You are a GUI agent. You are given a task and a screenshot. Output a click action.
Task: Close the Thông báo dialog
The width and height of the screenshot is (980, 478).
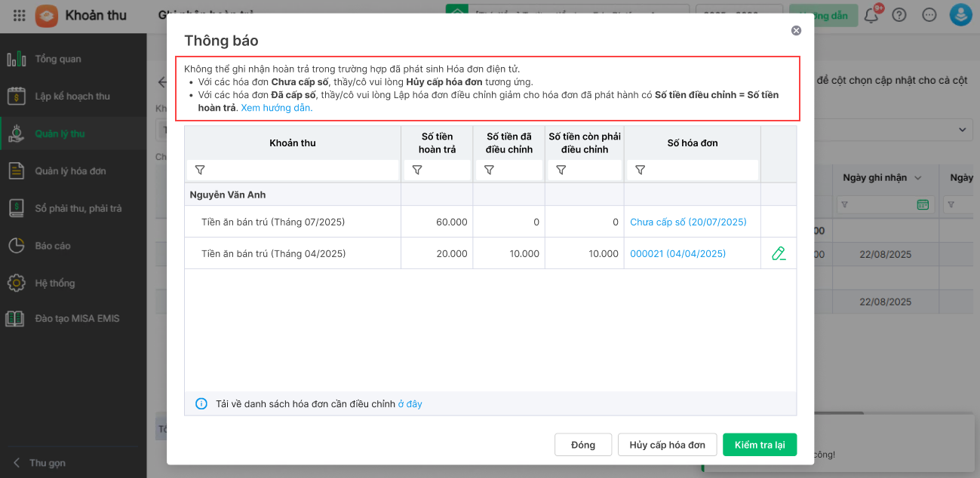click(x=796, y=31)
